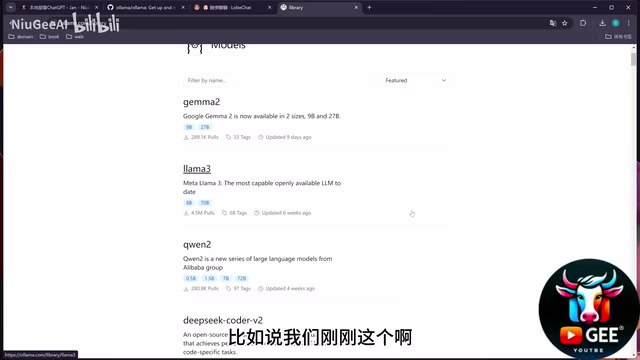This screenshot has height=360, width=640.
Task: Minimize the browser window
Action: click(x=595, y=7)
